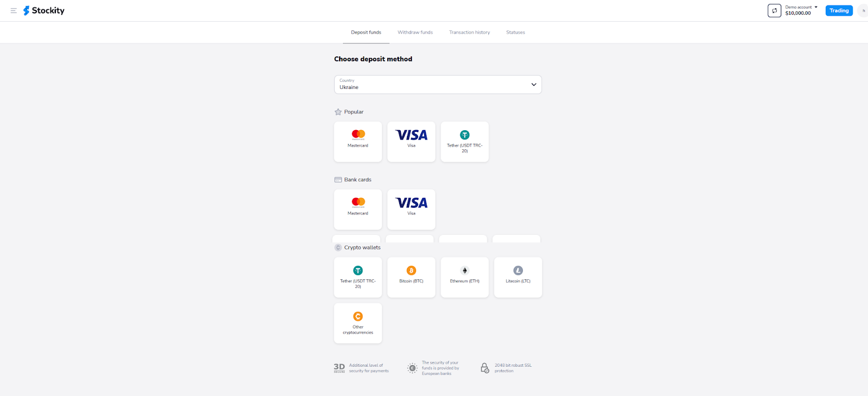Select Tether USDT under Crypto wallets
Viewport: 868px width, 396px height.
coord(358,277)
